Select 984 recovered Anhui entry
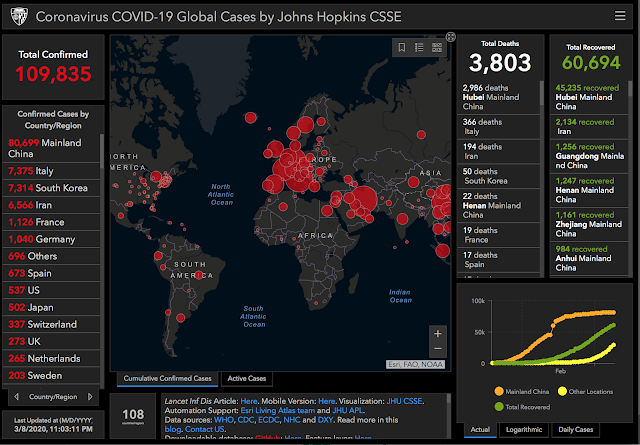The image size is (640, 445). pyautogui.click(x=589, y=258)
